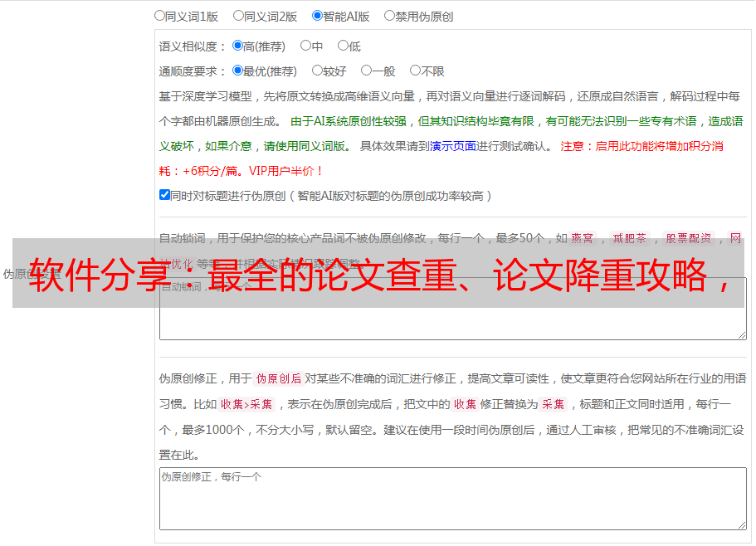This screenshot has height=546, width=756.
Task: Click the red 软件分享 overlay banner
Action: tap(378, 273)
